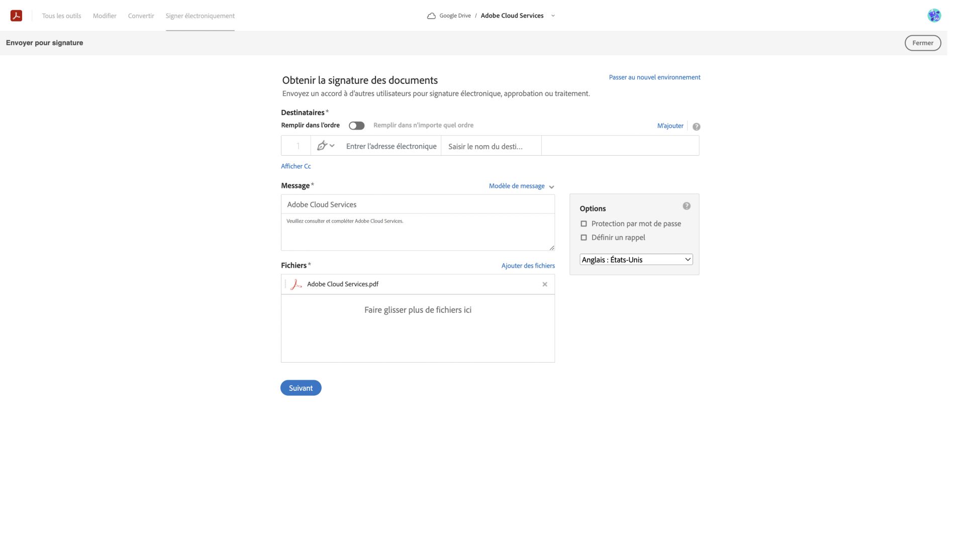
Task: Enable Définir un rappel checkbox
Action: (583, 238)
